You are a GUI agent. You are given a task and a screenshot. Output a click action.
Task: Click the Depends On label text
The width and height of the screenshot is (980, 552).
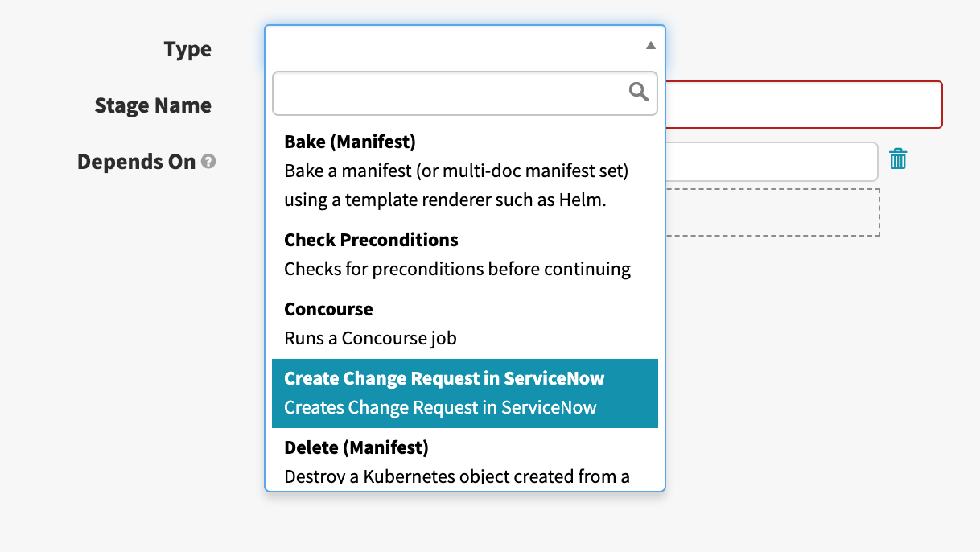[136, 162]
